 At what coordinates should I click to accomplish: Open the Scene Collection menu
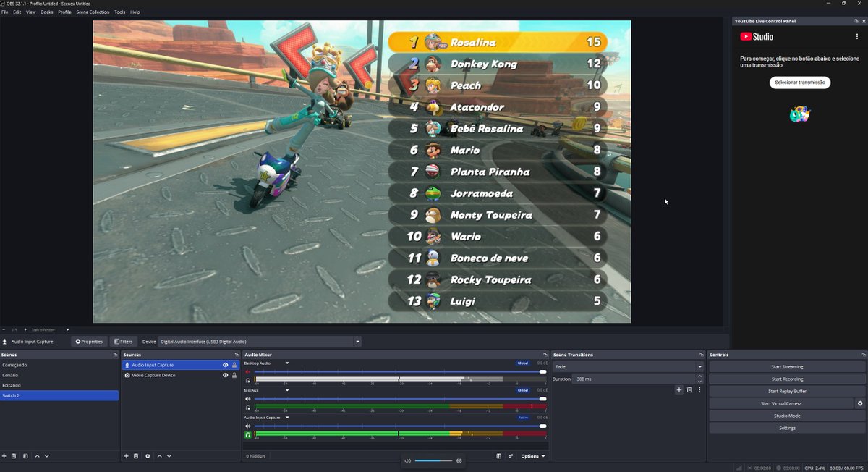tap(93, 12)
